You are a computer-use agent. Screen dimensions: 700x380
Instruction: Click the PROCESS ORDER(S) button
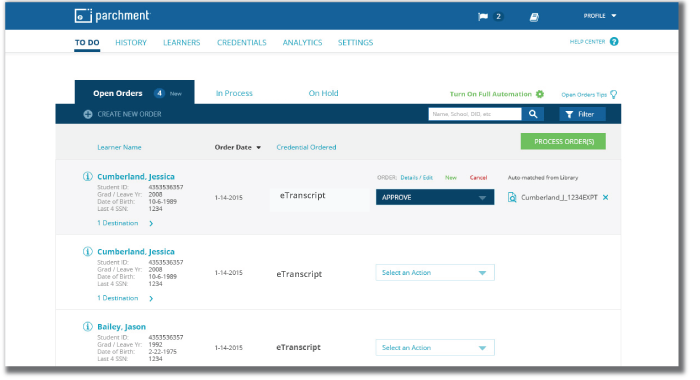(563, 142)
